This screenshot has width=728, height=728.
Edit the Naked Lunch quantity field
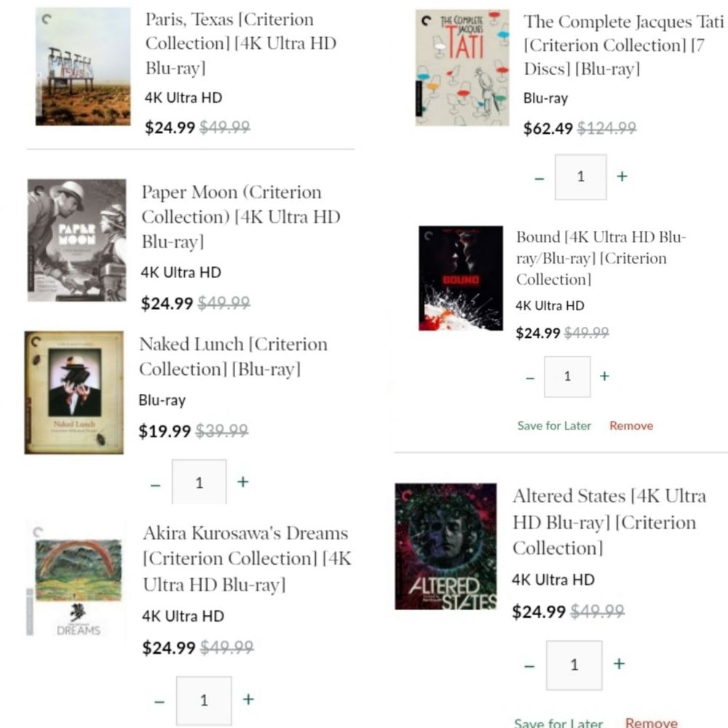pos(199,483)
